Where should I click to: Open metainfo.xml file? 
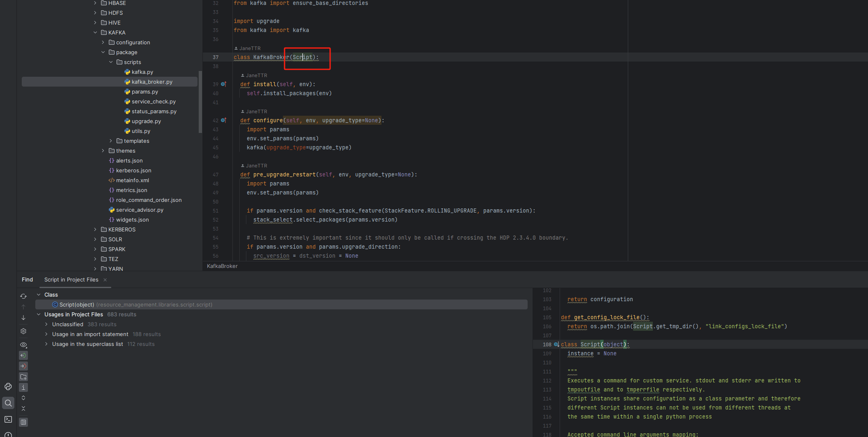[129, 180]
